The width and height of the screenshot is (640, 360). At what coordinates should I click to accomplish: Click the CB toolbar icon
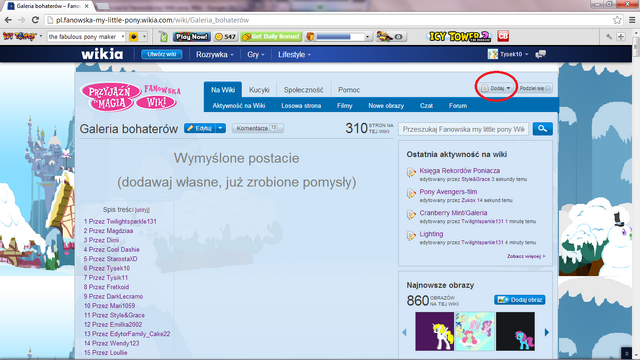coord(503,36)
